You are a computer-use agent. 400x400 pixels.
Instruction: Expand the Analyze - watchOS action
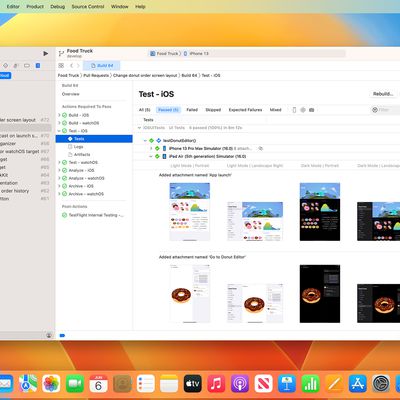[59, 178]
